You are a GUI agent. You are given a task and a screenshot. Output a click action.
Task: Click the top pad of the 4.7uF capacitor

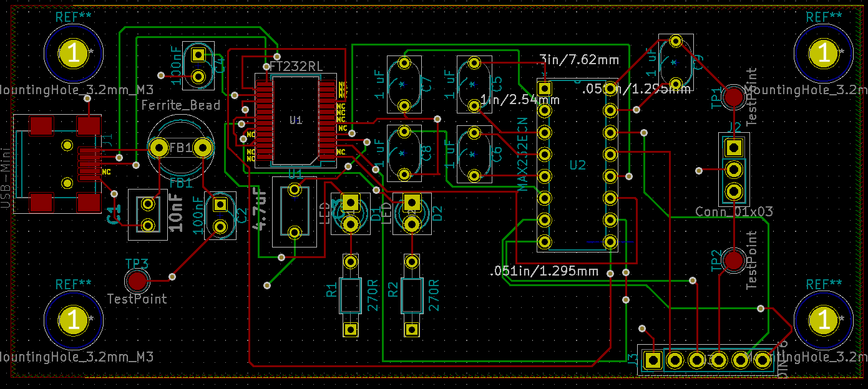click(295, 190)
